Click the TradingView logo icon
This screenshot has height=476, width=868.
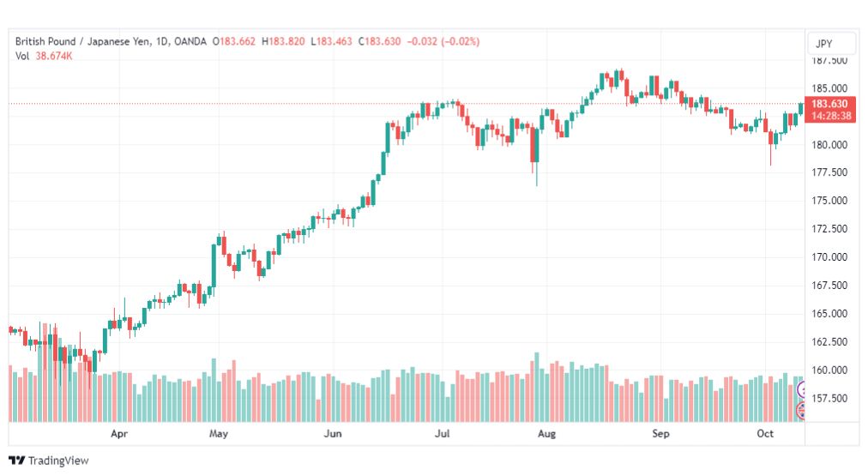[16, 460]
